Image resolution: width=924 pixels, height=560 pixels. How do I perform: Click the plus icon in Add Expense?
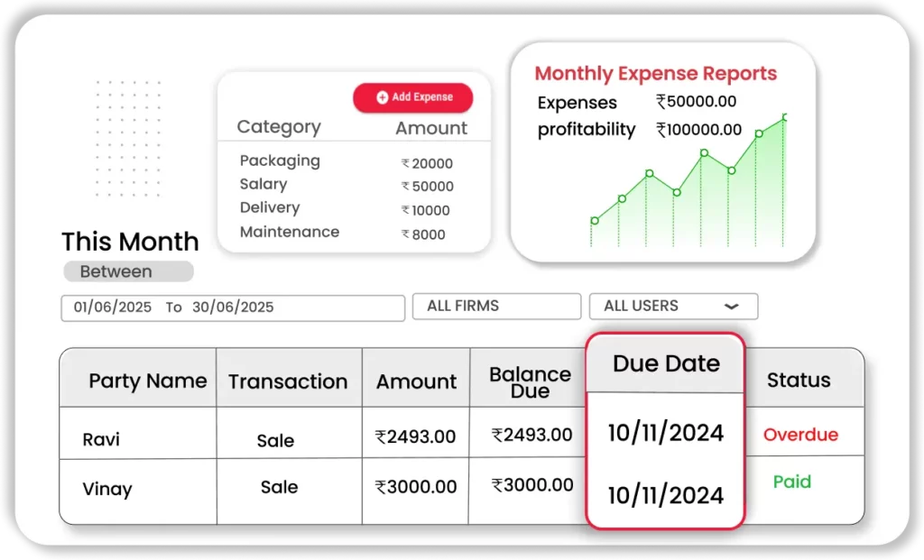point(382,97)
